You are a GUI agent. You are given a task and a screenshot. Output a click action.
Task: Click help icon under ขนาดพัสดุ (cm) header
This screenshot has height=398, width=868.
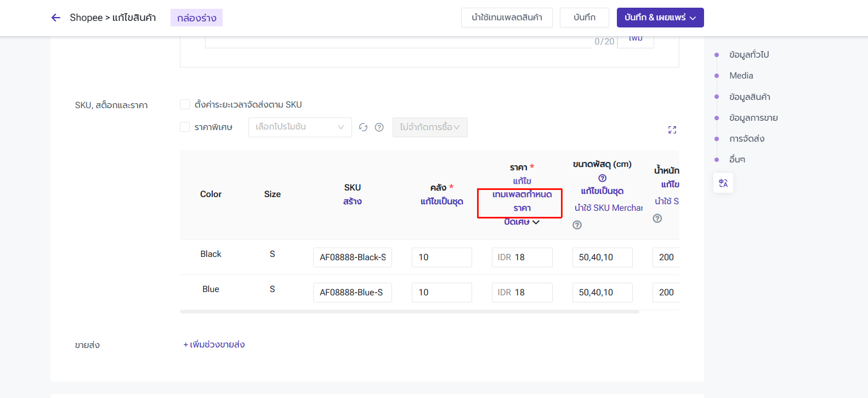(x=602, y=178)
